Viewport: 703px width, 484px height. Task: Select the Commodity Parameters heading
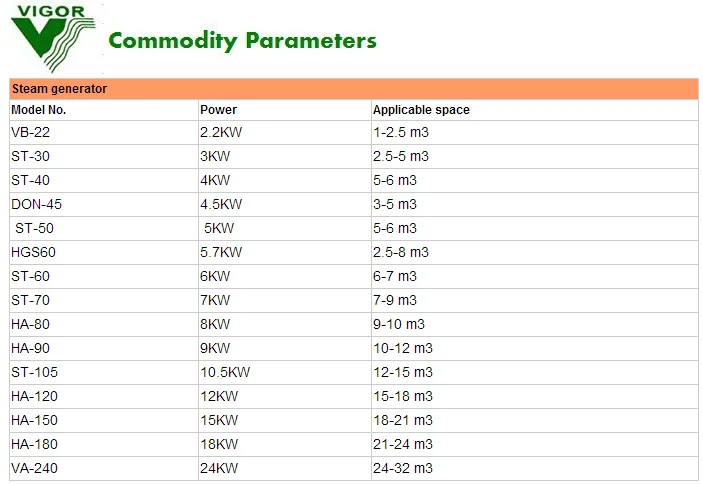click(243, 41)
